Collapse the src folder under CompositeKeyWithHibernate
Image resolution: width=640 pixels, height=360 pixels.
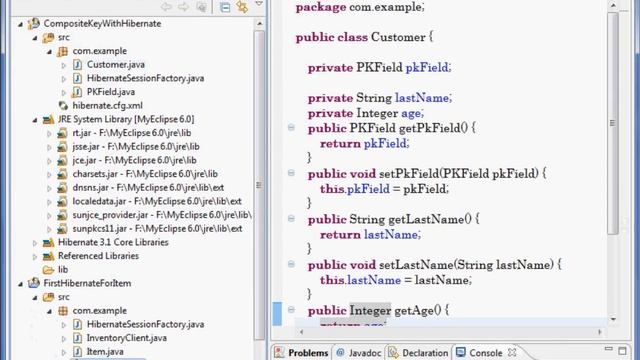click(x=35, y=38)
